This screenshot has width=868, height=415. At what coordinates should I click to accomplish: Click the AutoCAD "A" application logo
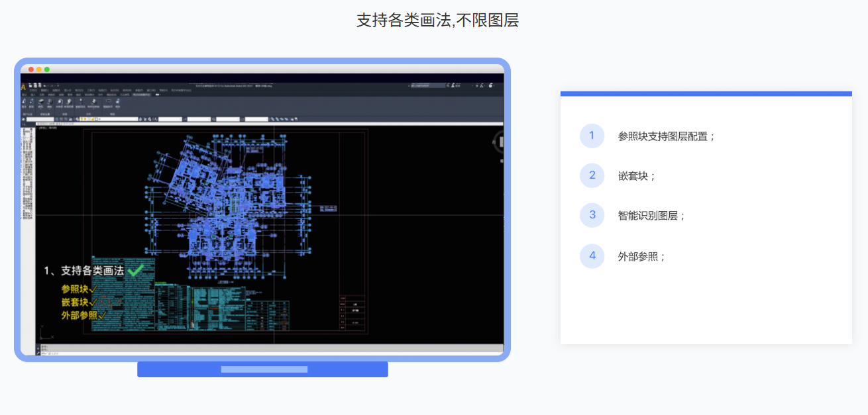(24, 86)
